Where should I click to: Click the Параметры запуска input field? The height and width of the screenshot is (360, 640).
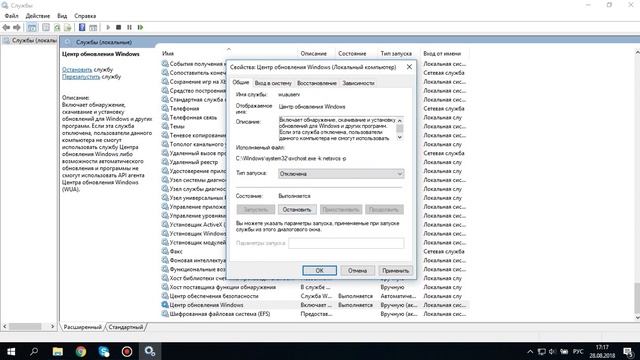pyautogui.click(x=346, y=243)
